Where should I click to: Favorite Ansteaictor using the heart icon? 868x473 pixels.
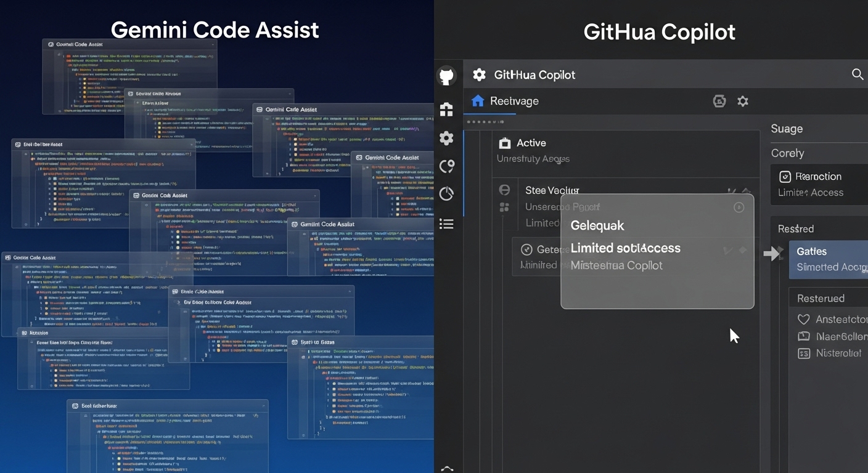(x=803, y=319)
